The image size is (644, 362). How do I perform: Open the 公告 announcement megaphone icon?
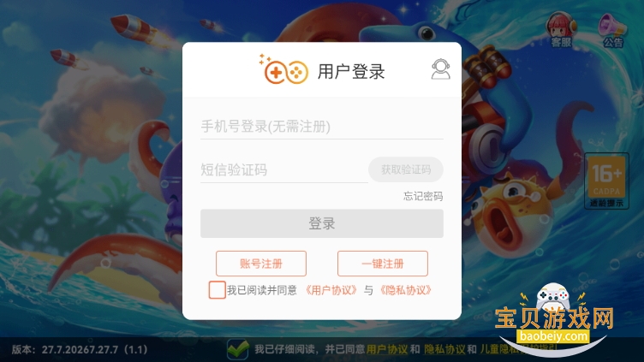pyautogui.click(x=612, y=30)
